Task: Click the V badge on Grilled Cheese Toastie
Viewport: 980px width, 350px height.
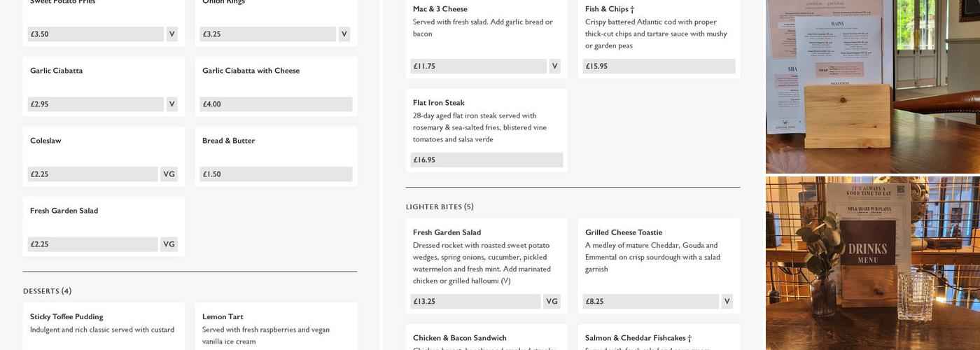Action: point(727,302)
